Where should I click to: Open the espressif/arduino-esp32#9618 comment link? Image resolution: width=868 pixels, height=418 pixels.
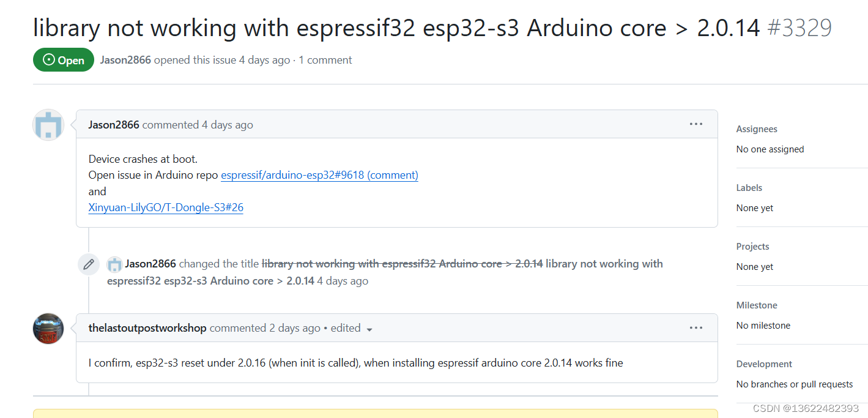[x=319, y=175]
